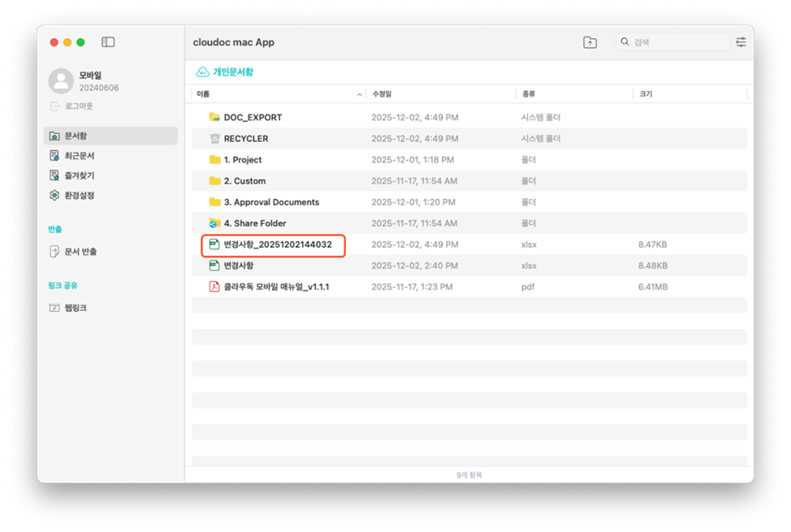Open 최근문서 recent documents

[79, 155]
